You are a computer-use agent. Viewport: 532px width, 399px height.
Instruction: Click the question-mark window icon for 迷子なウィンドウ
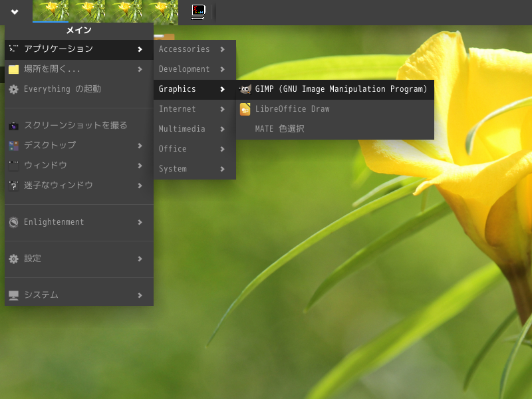[x=13, y=186]
